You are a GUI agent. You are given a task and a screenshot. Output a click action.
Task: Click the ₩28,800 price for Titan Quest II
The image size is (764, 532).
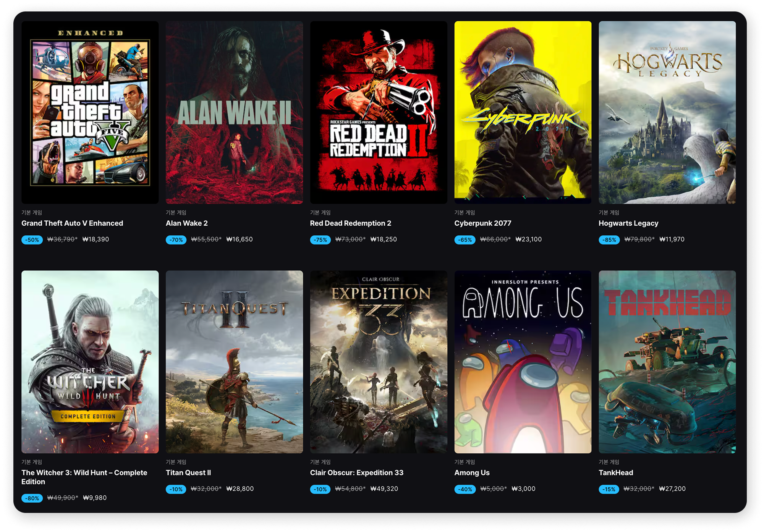[x=240, y=489]
